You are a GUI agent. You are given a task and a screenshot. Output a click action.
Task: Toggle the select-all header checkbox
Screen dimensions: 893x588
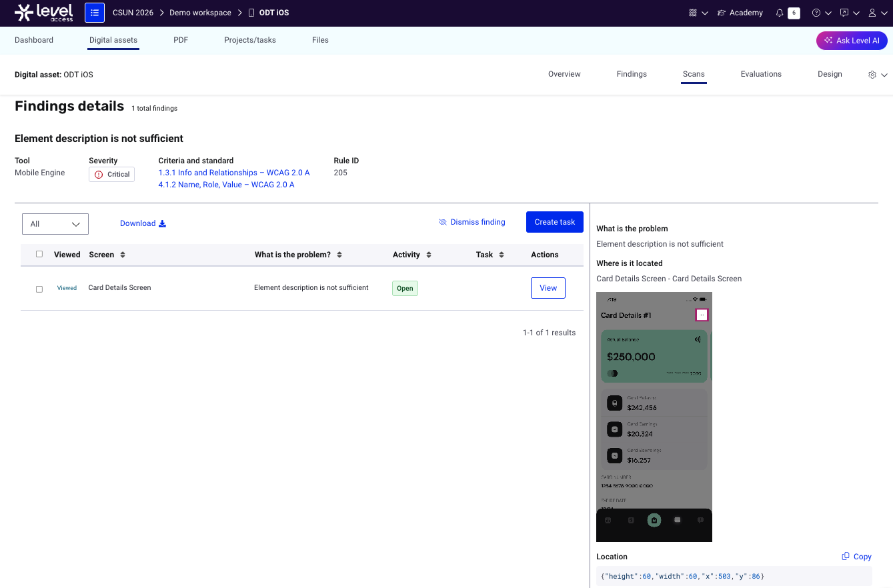point(39,254)
